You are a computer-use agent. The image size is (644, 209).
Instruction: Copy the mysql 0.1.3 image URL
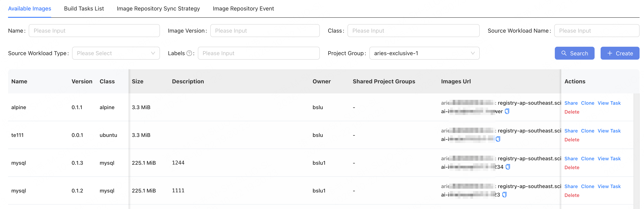pos(508,167)
